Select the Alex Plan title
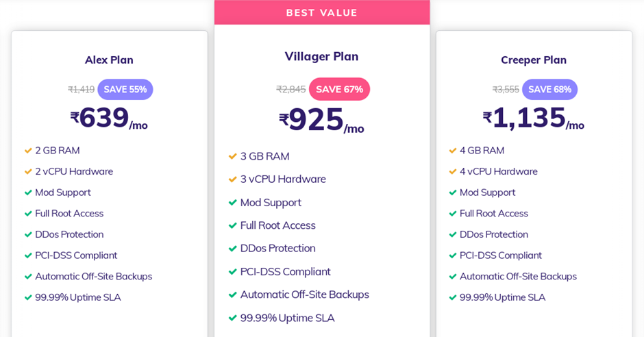 click(109, 60)
